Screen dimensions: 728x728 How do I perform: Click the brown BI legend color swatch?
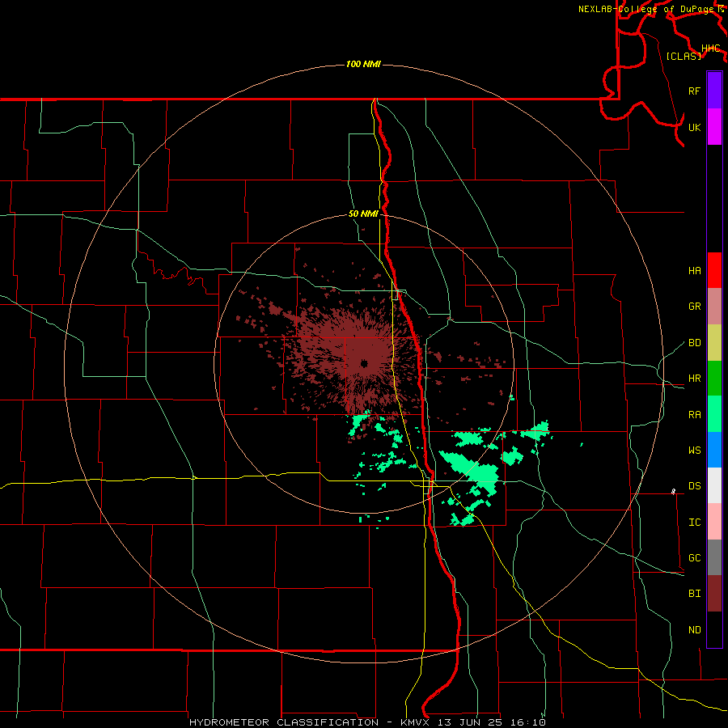pyautogui.click(x=714, y=594)
